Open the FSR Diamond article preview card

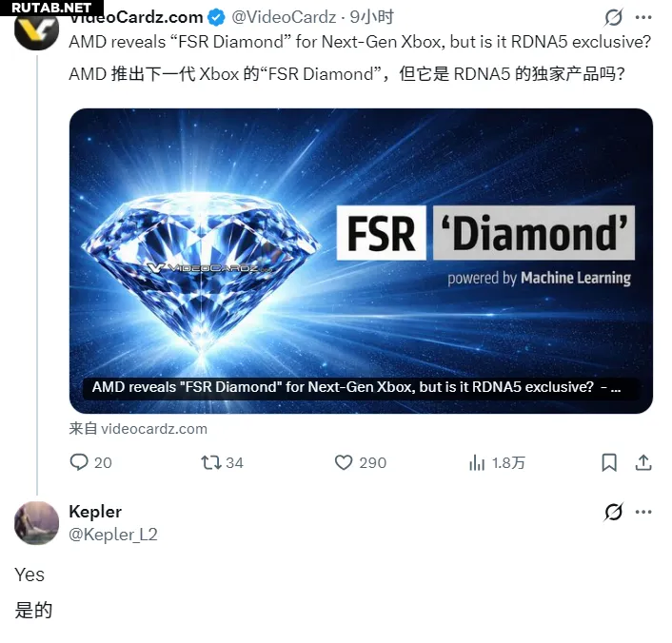(x=361, y=261)
